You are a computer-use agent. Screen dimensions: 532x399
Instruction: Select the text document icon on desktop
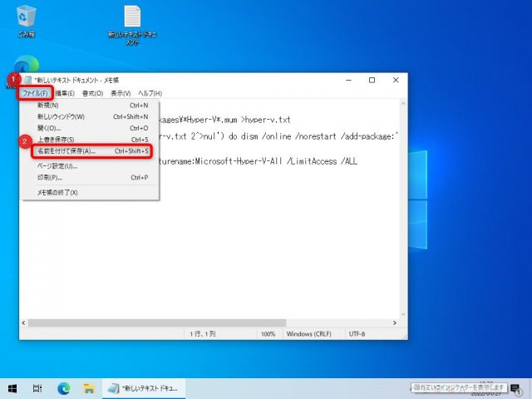pos(132,18)
